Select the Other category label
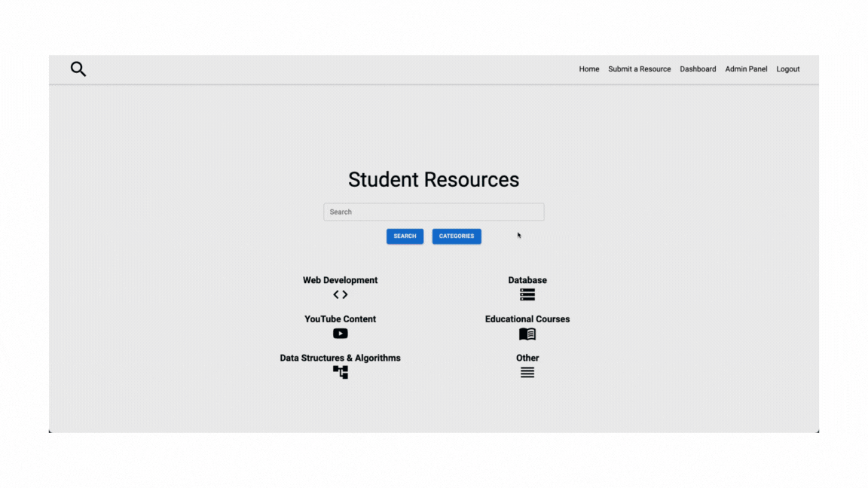The image size is (868, 488). tap(527, 358)
